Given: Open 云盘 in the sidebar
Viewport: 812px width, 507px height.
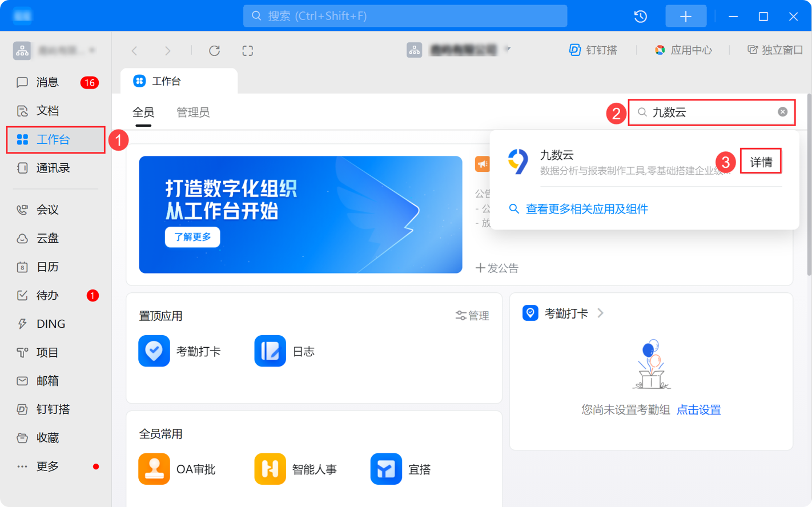Looking at the screenshot, I should [55, 238].
